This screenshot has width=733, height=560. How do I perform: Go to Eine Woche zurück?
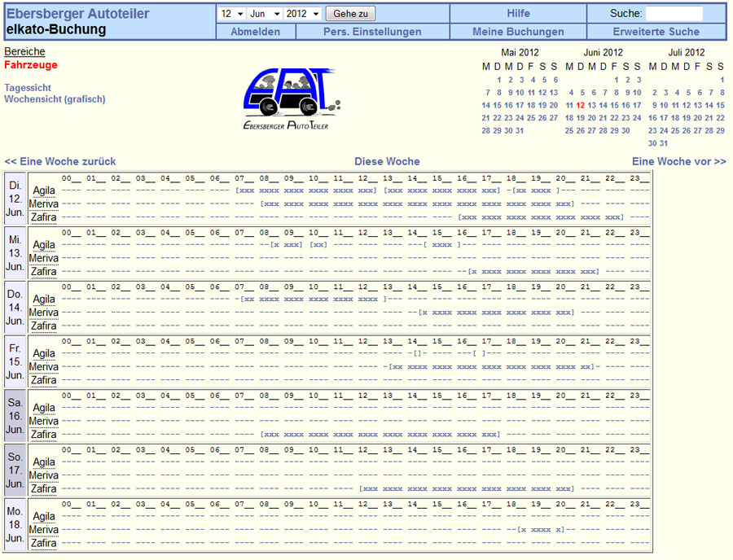[59, 162]
